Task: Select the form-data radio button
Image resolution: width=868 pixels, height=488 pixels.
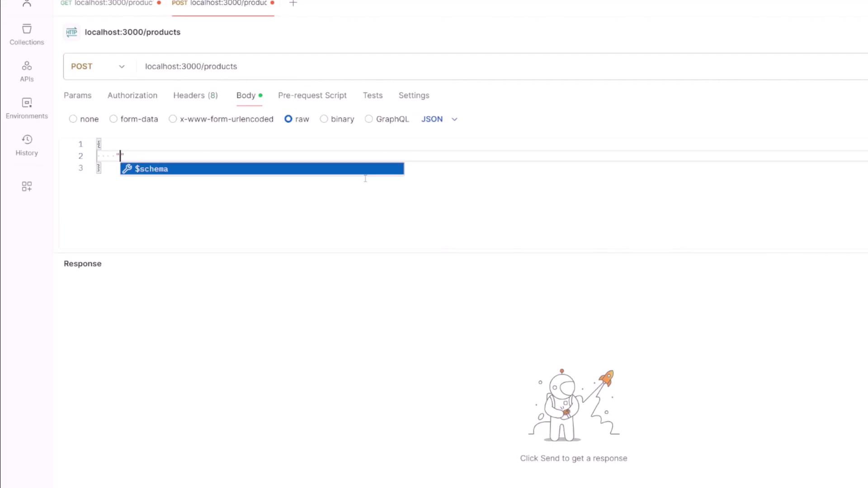Action: pos(113,119)
